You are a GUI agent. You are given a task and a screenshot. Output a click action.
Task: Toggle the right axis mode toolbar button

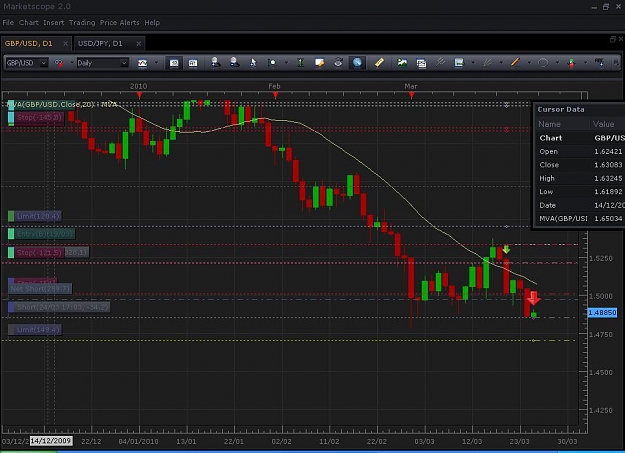(193, 63)
